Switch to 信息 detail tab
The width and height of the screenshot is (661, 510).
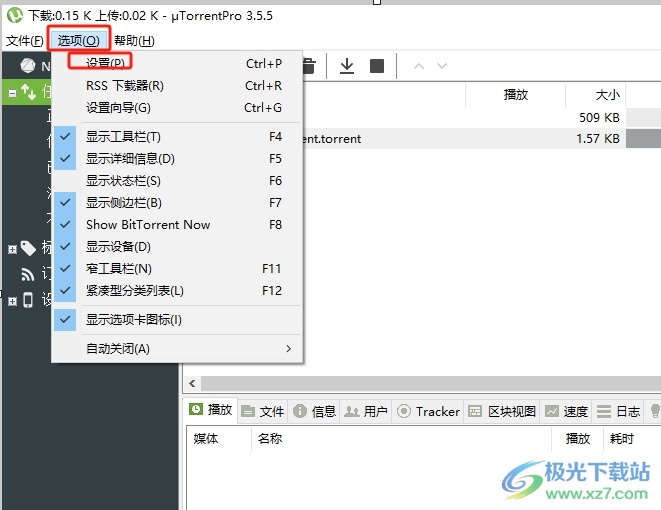tap(315, 411)
